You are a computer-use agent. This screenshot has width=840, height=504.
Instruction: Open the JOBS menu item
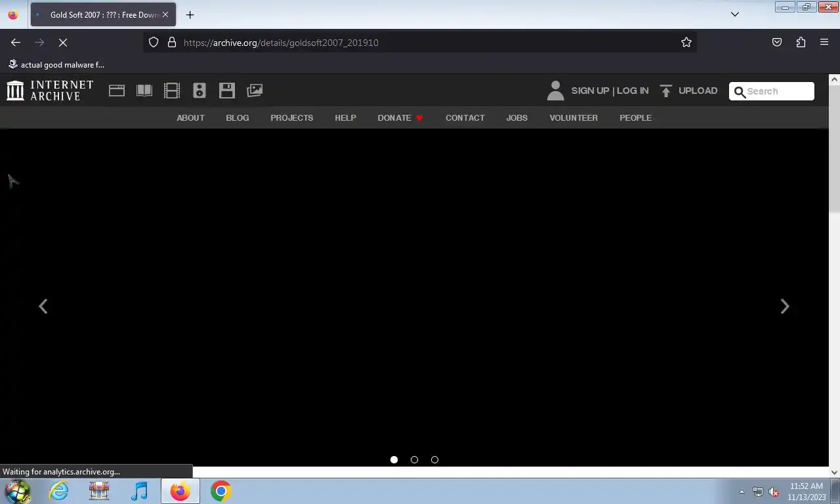pyautogui.click(x=516, y=118)
